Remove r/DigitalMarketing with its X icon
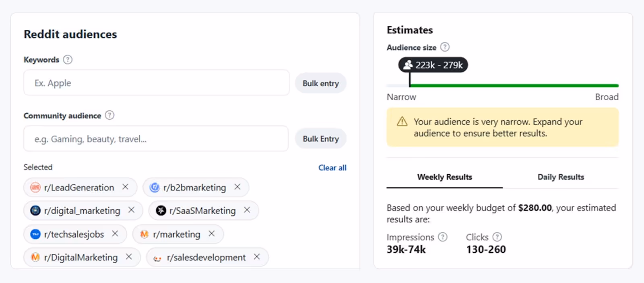Image resolution: width=644 pixels, height=283 pixels. click(x=129, y=256)
